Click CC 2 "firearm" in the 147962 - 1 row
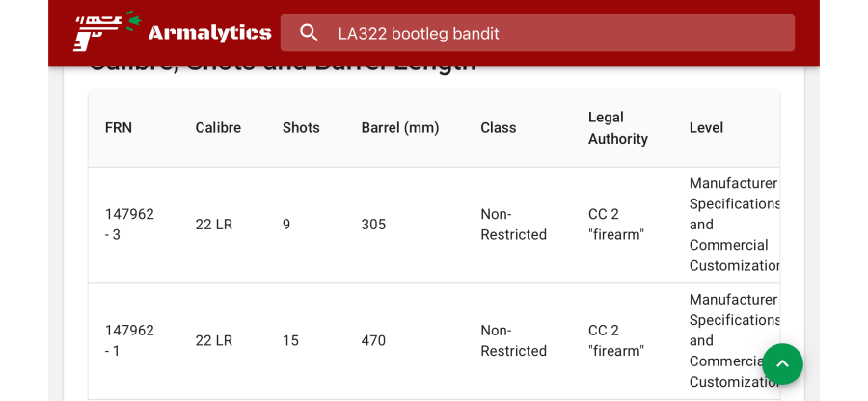The height and width of the screenshot is (401, 868). 616,340
